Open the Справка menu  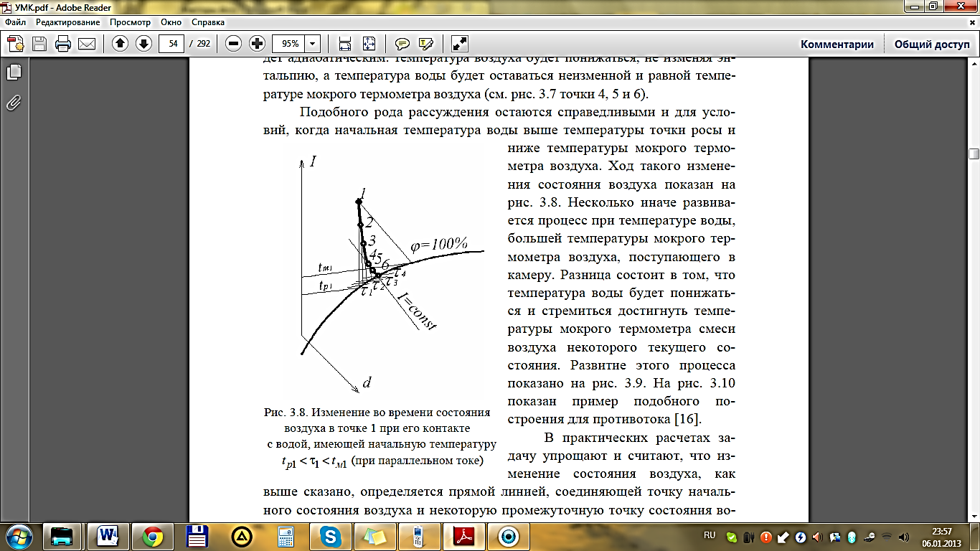pyautogui.click(x=208, y=22)
